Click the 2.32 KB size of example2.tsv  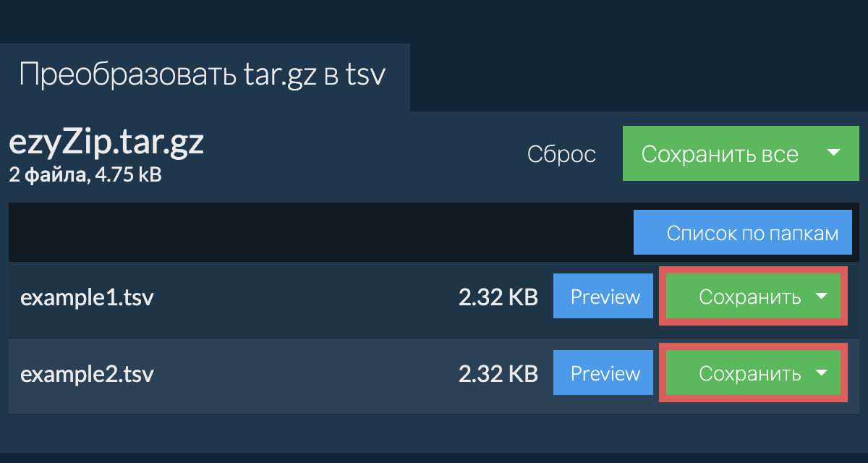(x=498, y=374)
